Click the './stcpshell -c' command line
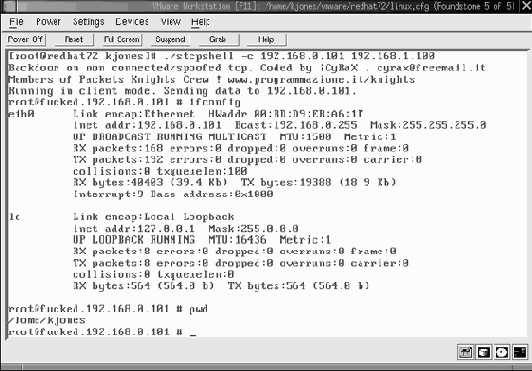 221,56
